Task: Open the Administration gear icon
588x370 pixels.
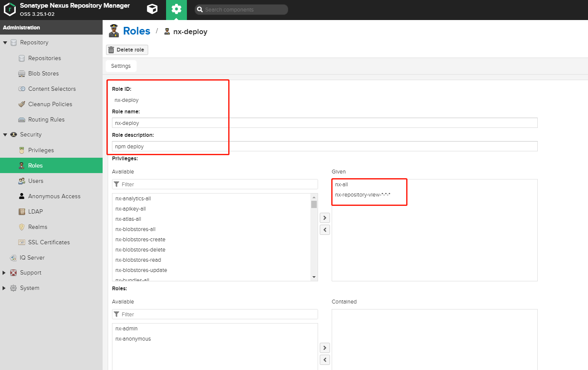Action: click(176, 9)
